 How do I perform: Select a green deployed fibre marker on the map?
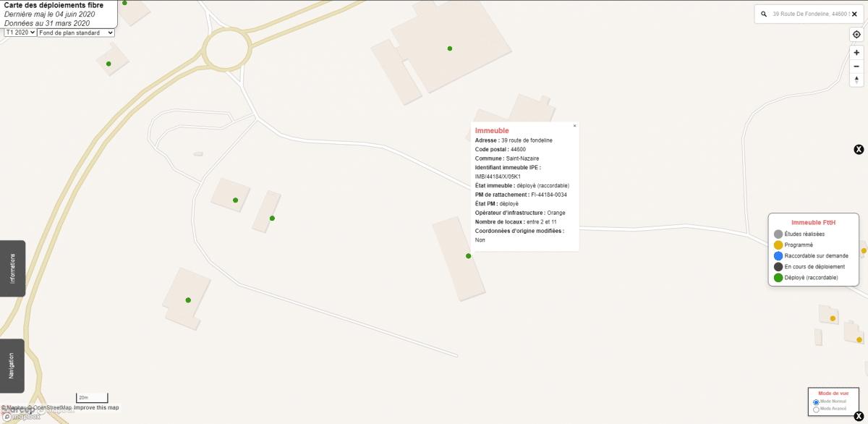click(467, 255)
